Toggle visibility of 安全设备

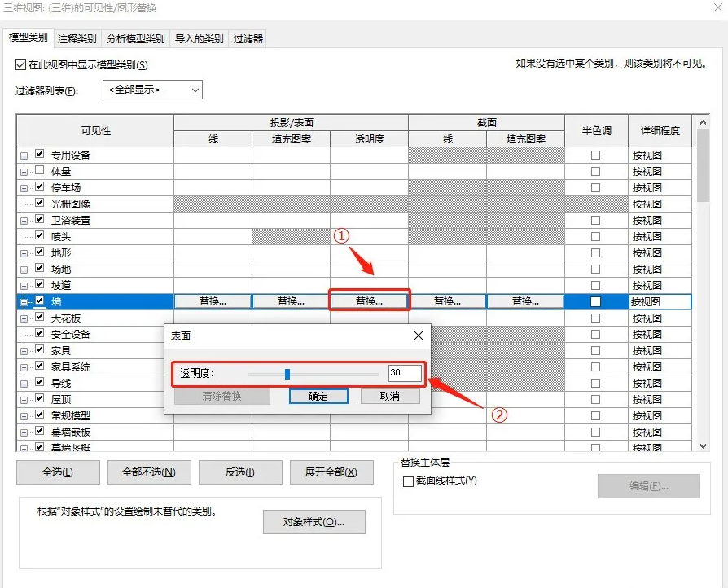pyautogui.click(x=39, y=333)
